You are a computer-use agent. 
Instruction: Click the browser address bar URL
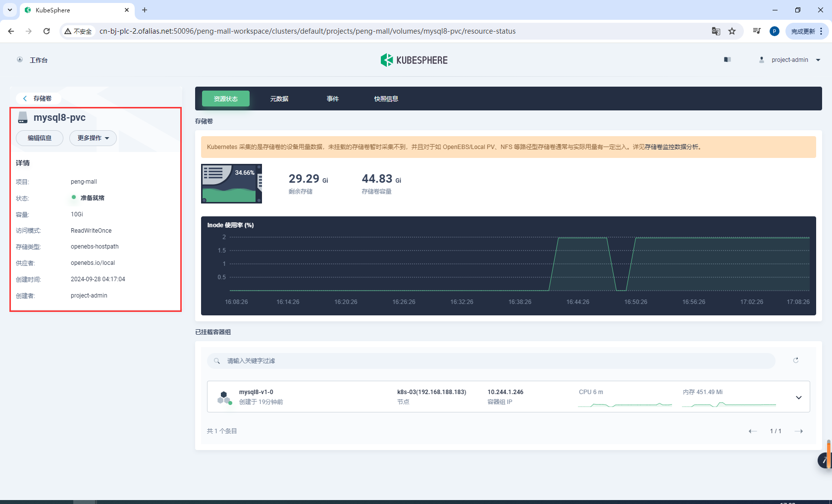308,31
